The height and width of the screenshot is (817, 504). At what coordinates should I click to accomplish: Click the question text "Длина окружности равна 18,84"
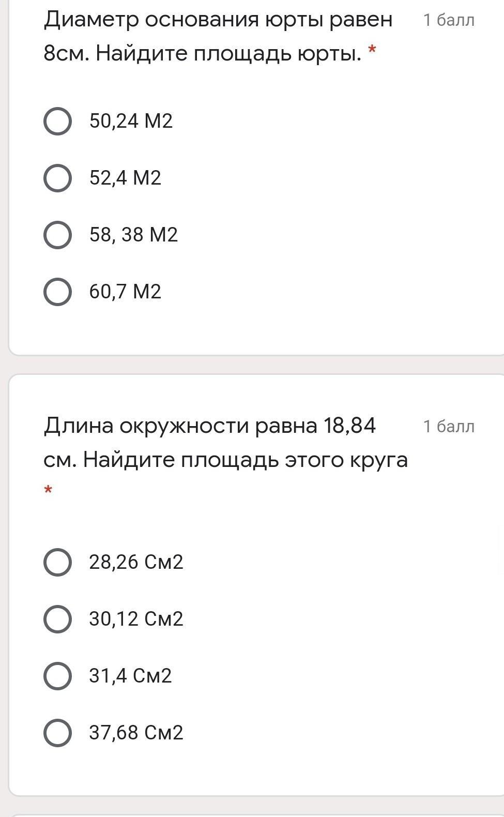click(209, 426)
